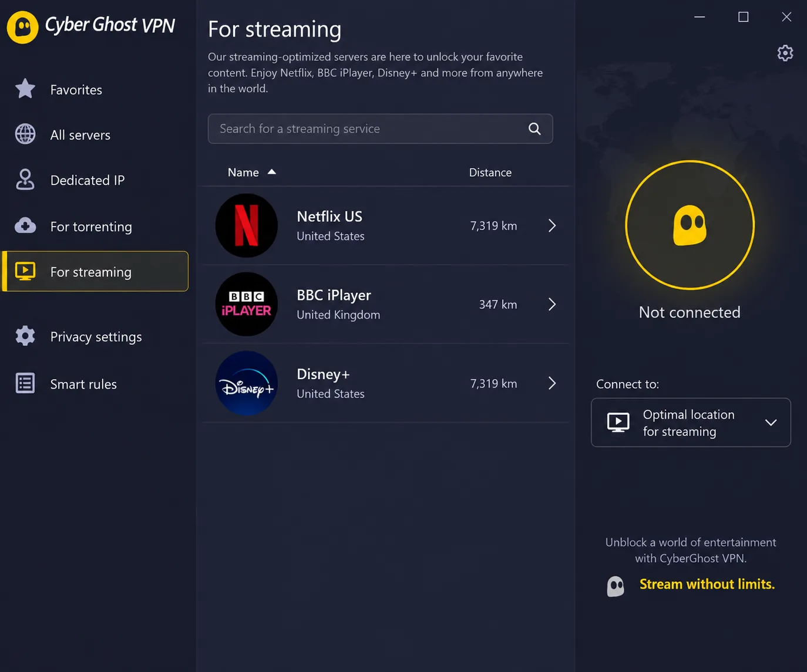The height and width of the screenshot is (672, 807).
Task: Open the Privacy settings label
Action: coord(96,337)
